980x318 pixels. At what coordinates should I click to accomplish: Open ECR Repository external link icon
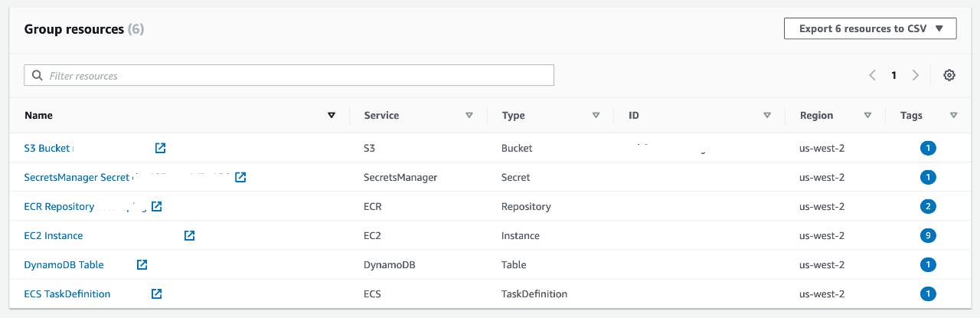tap(157, 206)
